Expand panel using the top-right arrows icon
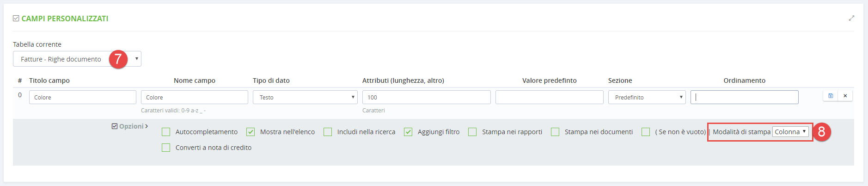The height and width of the screenshot is (186, 868). (x=851, y=18)
